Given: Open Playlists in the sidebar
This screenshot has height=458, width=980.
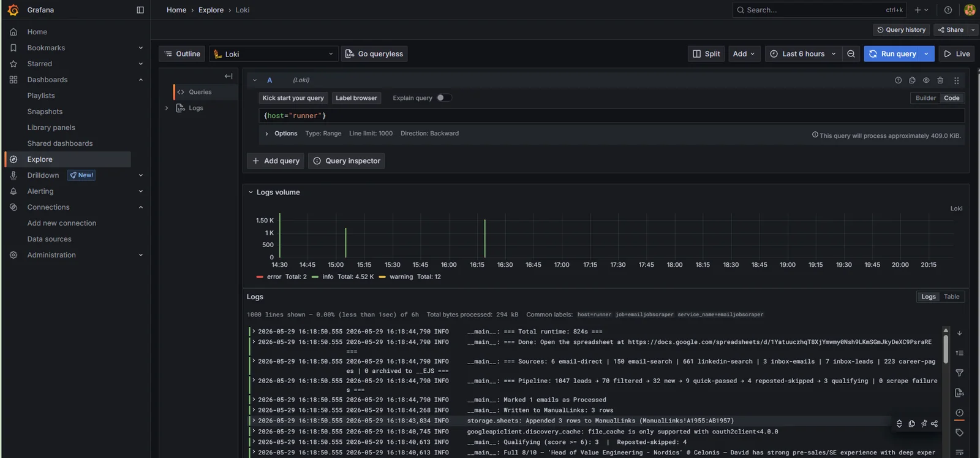Looking at the screenshot, I should 41,96.
